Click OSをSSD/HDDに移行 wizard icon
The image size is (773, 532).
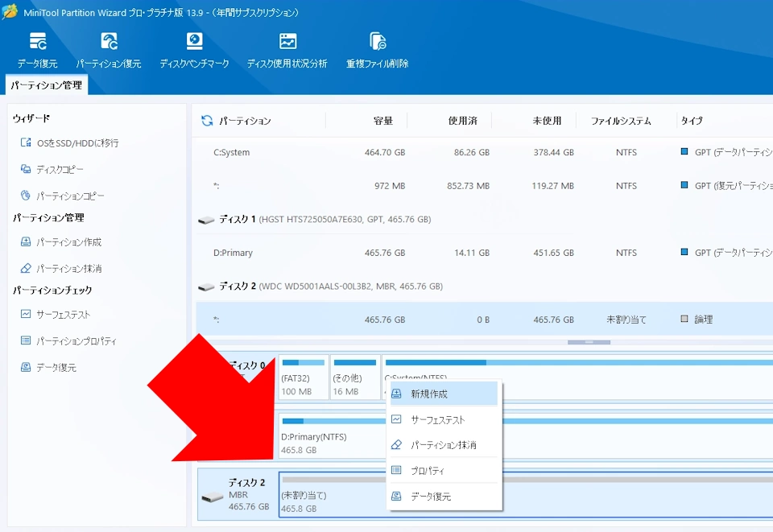click(26, 142)
